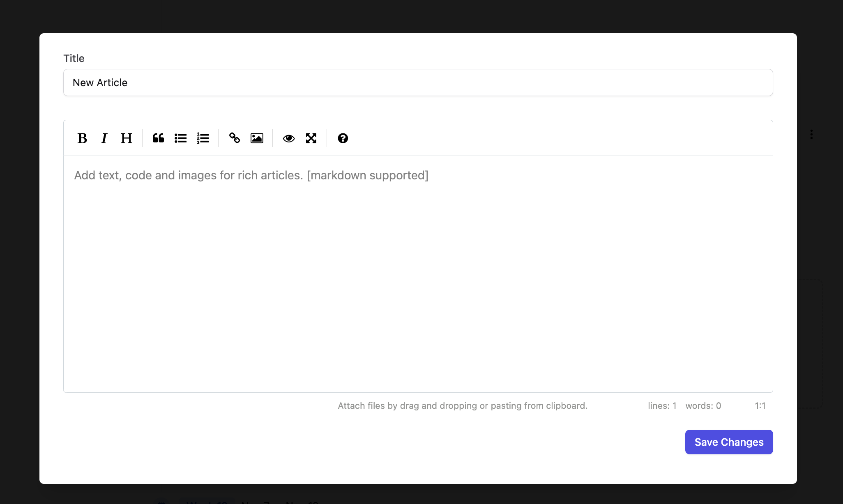Click the article body text area

pos(419,274)
